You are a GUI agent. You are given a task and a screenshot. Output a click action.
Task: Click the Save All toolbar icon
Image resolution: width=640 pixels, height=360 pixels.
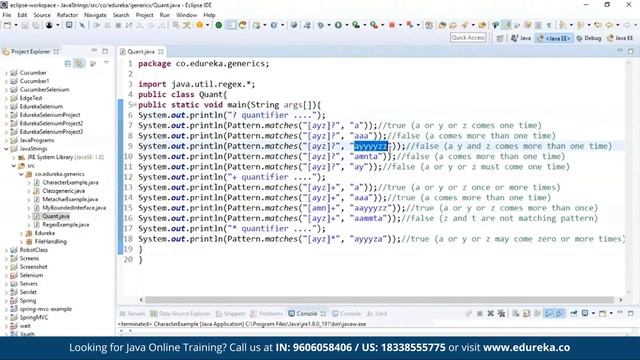36,25
